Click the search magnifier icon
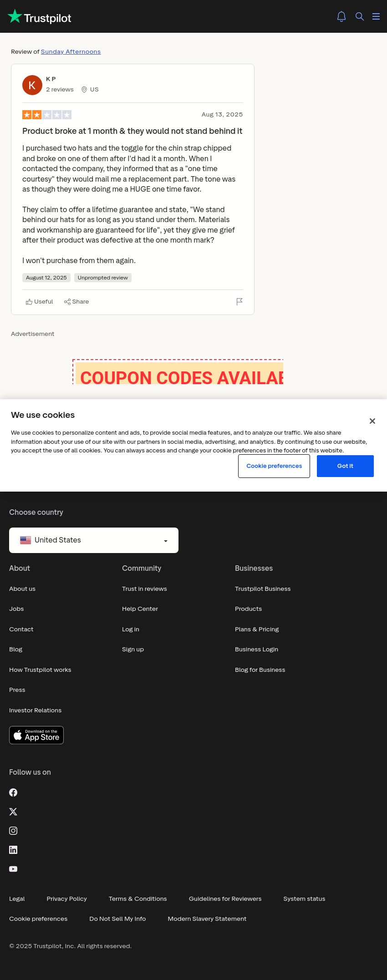This screenshot has width=387, height=980. pyautogui.click(x=360, y=16)
